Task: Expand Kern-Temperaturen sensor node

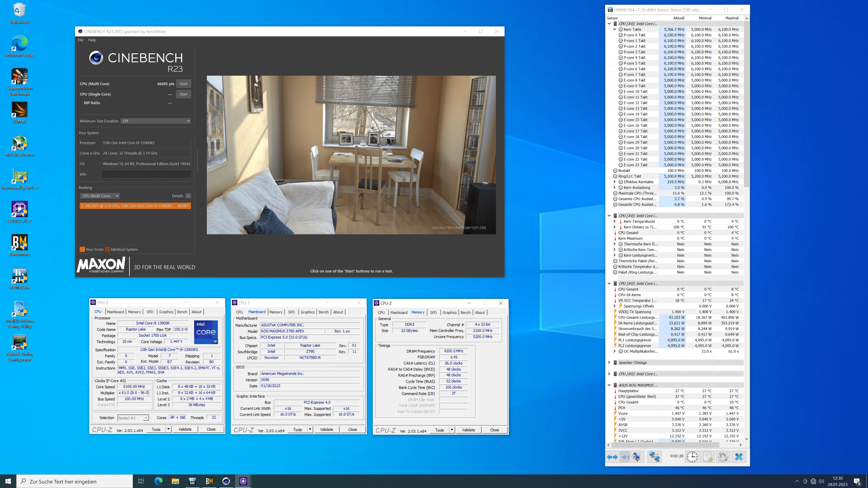Action: 614,221
